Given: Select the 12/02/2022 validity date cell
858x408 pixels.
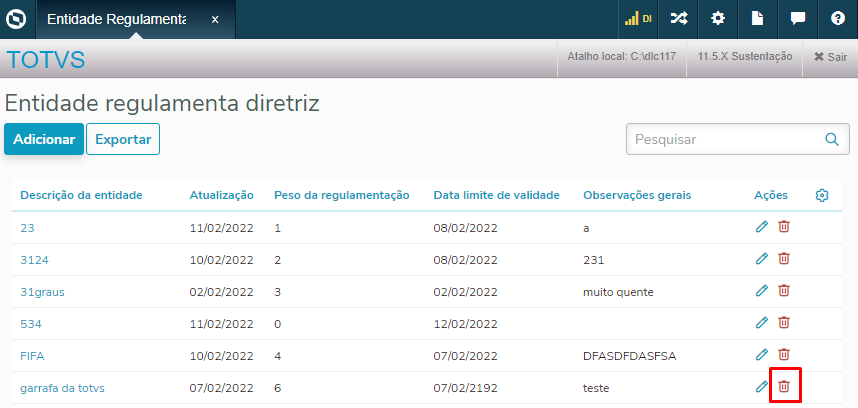Looking at the screenshot, I should coord(465,324).
